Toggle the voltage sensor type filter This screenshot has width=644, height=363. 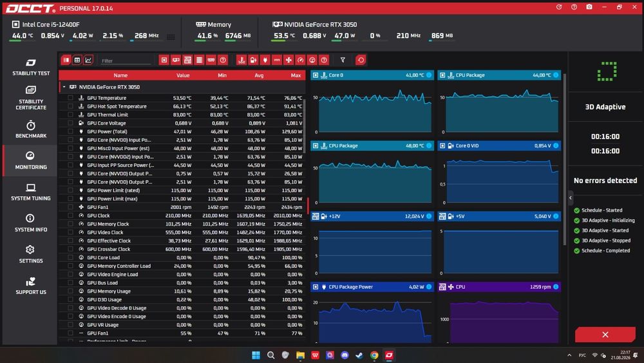253,60
